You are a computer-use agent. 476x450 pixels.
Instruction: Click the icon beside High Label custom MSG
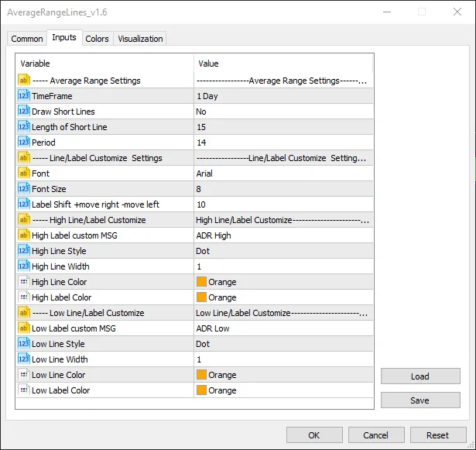[24, 235]
